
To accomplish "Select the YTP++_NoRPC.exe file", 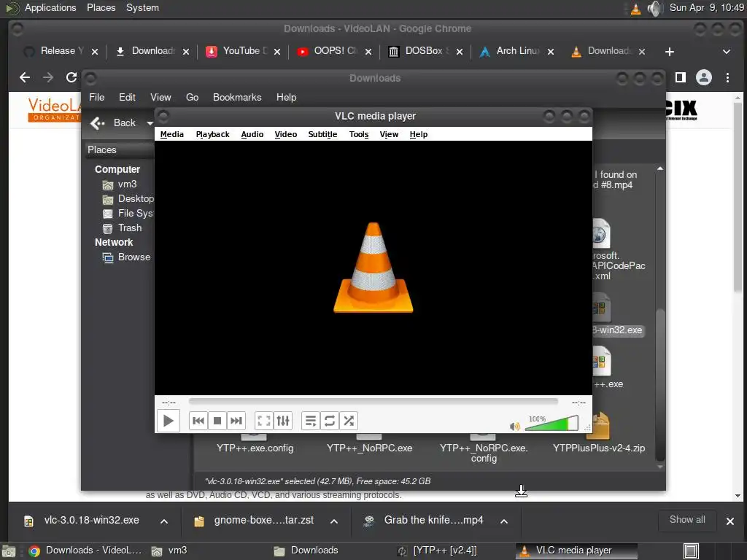I will click(369, 448).
